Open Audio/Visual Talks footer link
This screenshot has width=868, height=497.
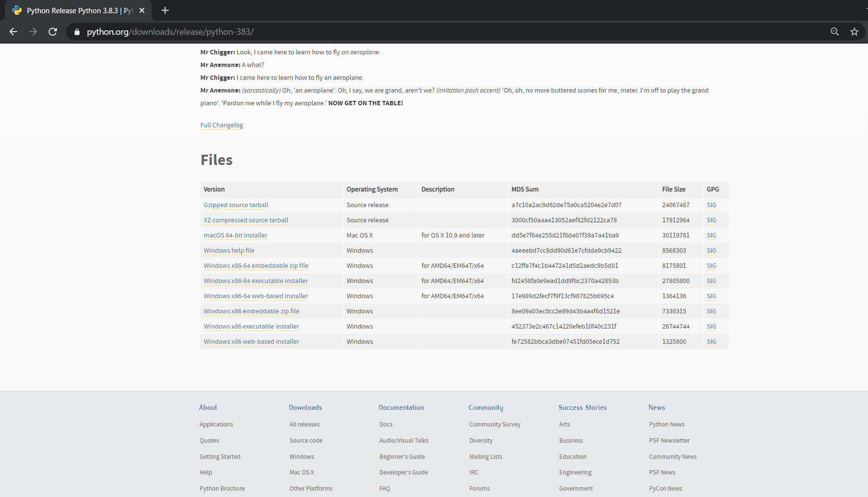point(404,441)
